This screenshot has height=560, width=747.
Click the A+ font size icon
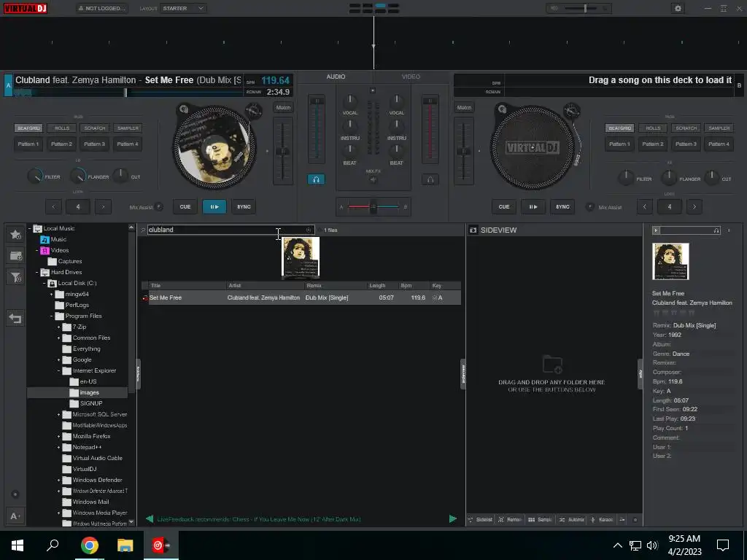pyautogui.click(x=15, y=516)
